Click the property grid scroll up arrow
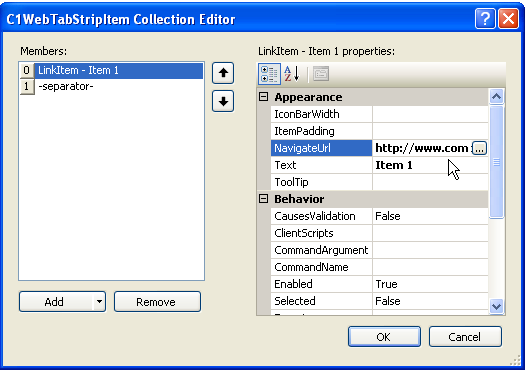 coord(496,97)
